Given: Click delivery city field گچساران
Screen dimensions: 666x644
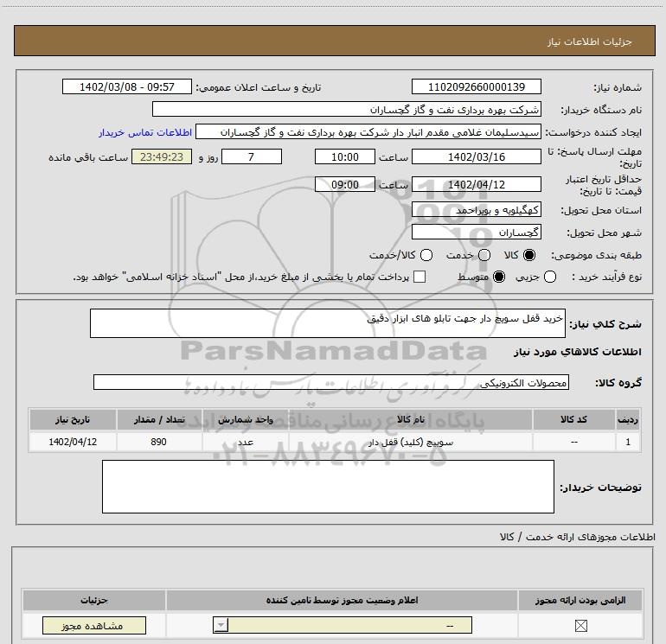Looking at the screenshot, I should (476, 233).
